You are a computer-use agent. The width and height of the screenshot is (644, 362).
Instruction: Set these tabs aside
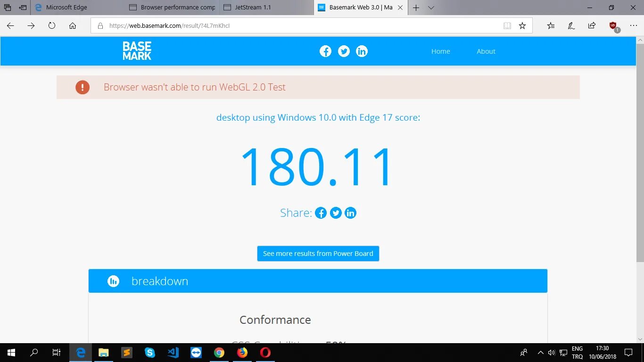23,8
